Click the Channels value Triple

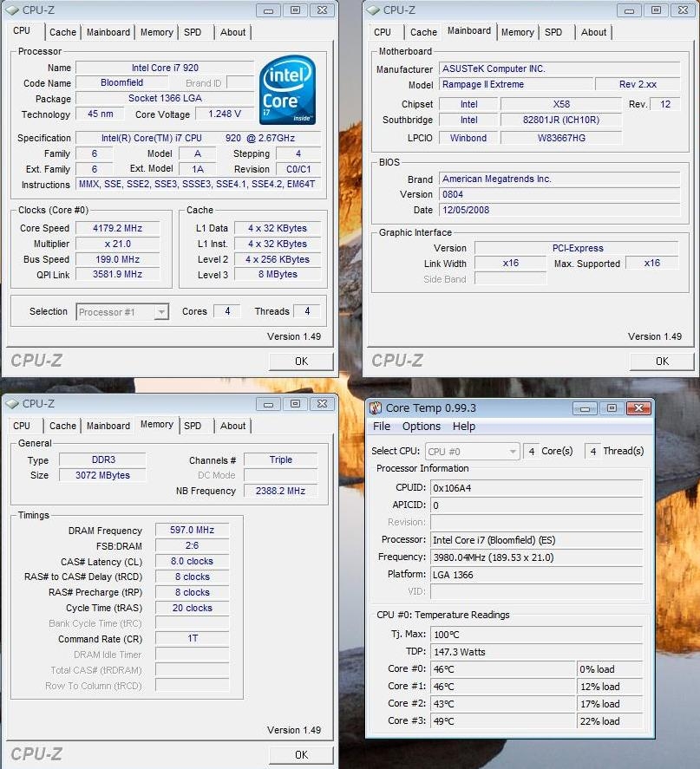pos(280,459)
